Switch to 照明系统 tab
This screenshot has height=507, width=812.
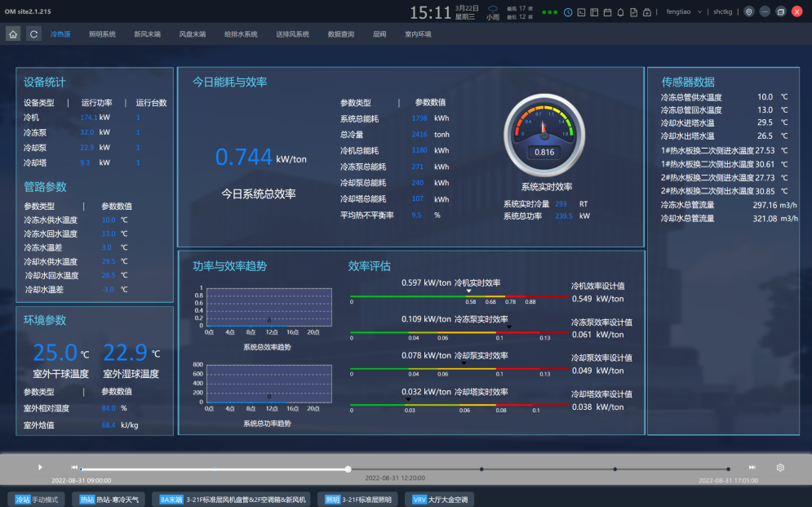pyautogui.click(x=102, y=34)
